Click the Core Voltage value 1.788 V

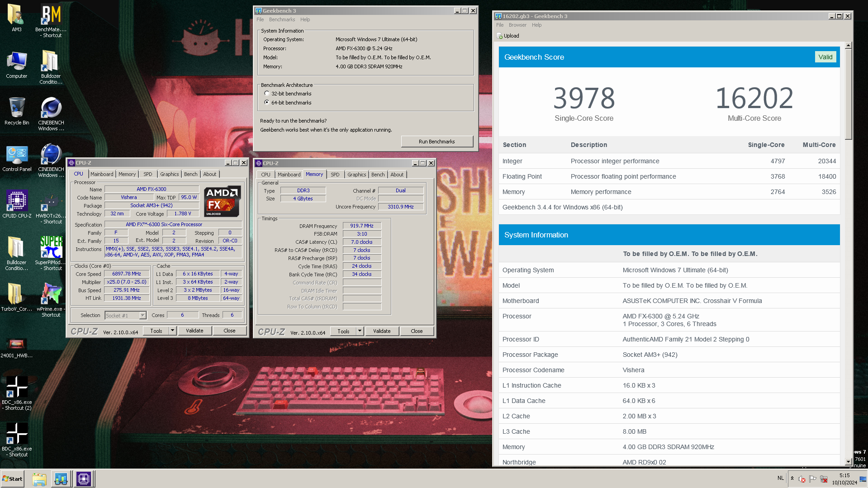(x=183, y=213)
